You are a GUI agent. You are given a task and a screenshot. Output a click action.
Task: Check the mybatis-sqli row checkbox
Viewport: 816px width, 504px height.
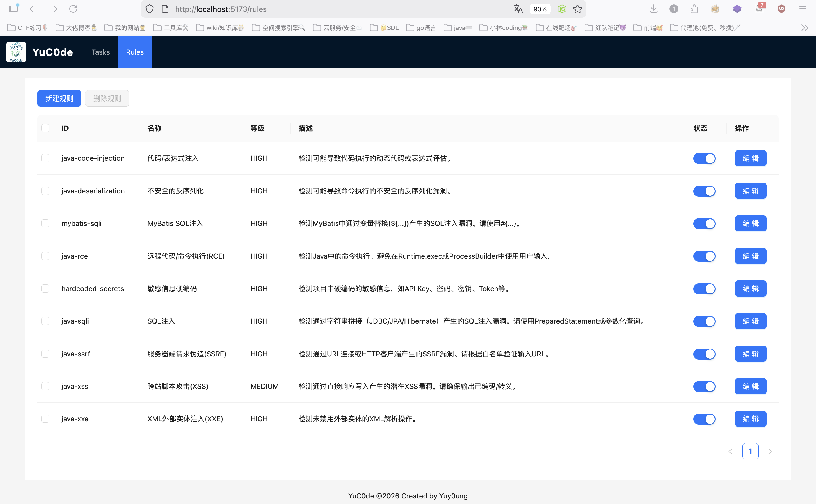pyautogui.click(x=45, y=223)
